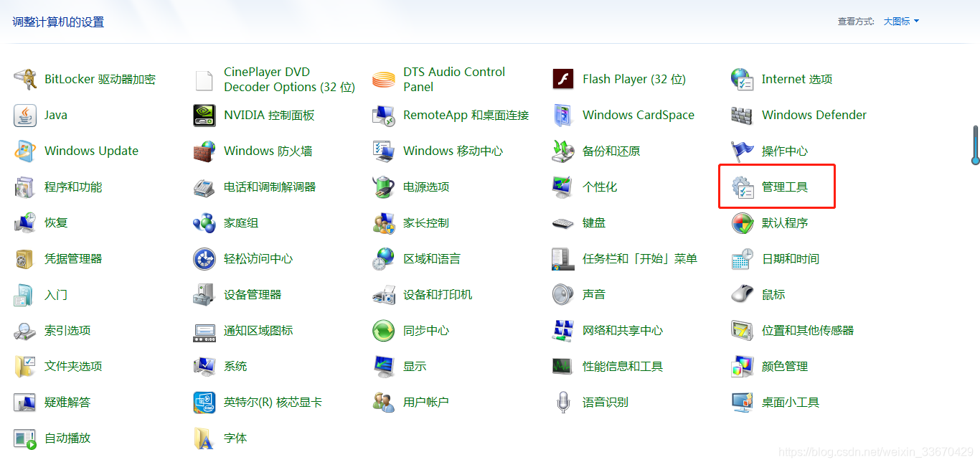This screenshot has height=465, width=980.
Task: Click the vertical scrollbar thumb
Action: click(976, 146)
